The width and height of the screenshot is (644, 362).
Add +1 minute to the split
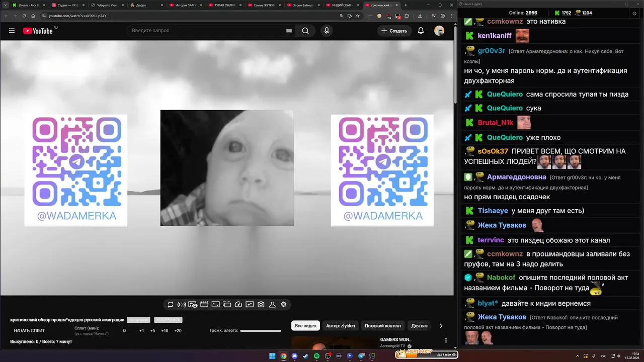coord(142,331)
